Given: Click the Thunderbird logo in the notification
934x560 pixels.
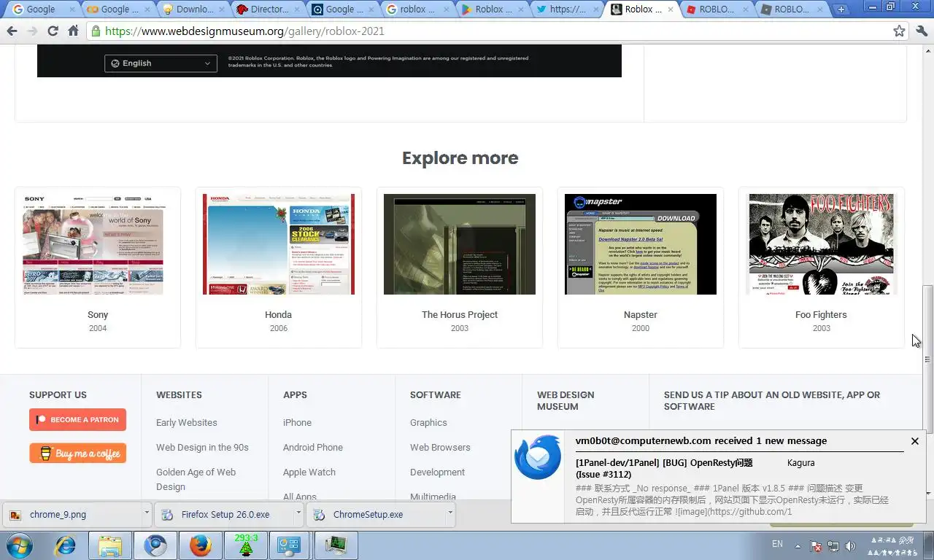Looking at the screenshot, I should coord(538,457).
